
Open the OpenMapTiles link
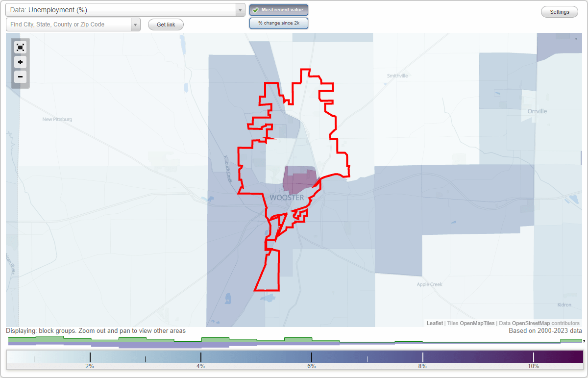click(477, 323)
